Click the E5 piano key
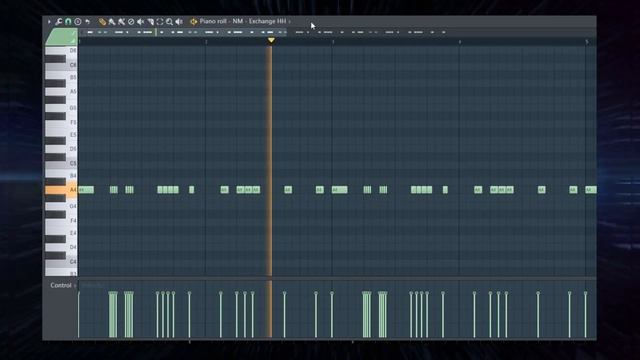Image resolution: width=640 pixels, height=360 pixels. (61, 134)
